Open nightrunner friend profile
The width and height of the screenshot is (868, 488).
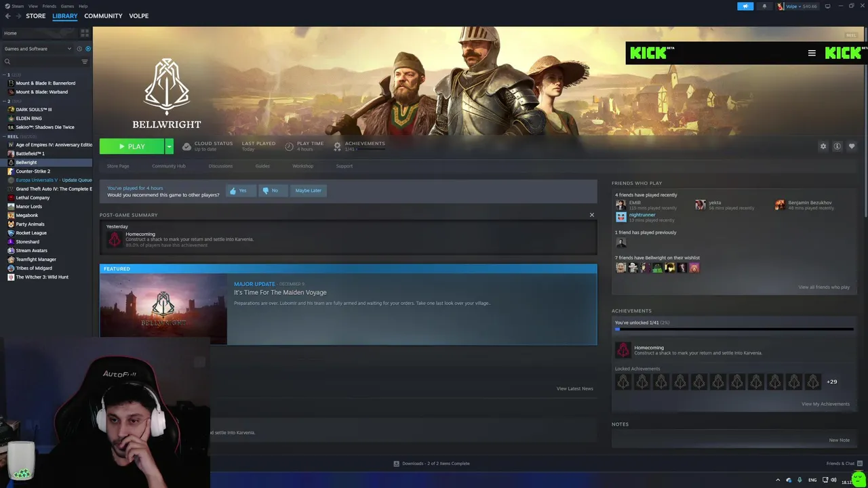(642, 215)
